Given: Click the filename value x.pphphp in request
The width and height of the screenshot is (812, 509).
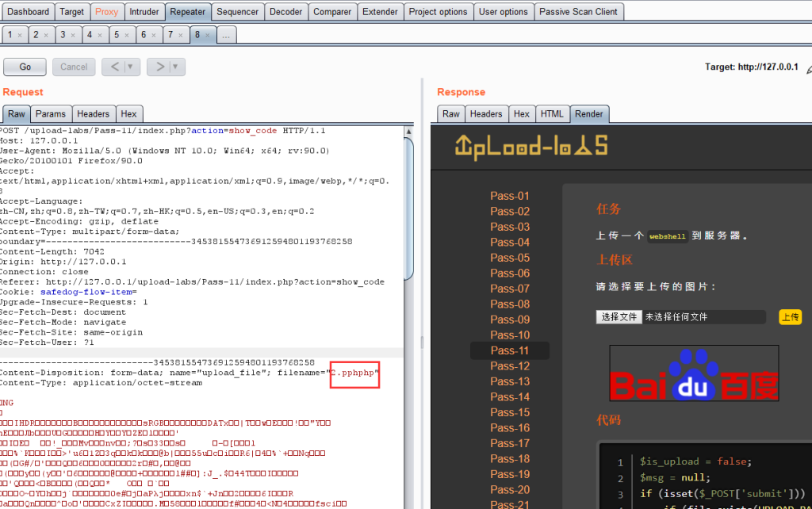Looking at the screenshot, I should [x=354, y=373].
